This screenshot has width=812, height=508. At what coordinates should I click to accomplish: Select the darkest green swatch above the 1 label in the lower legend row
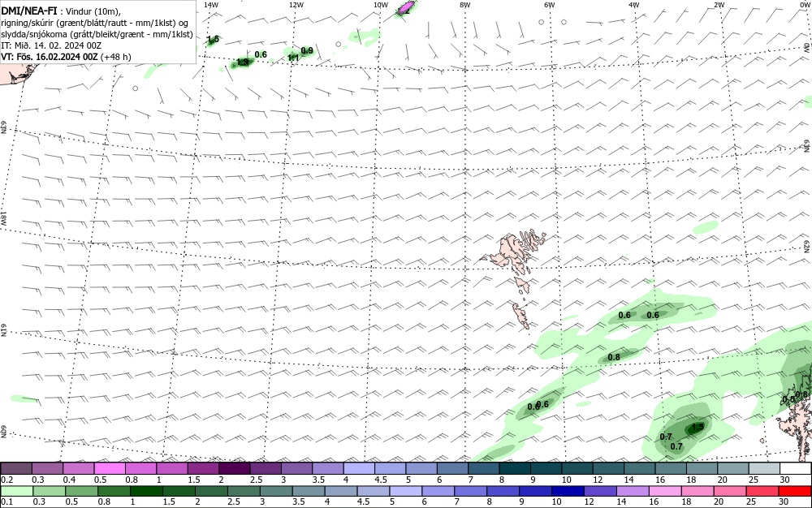click(146, 491)
